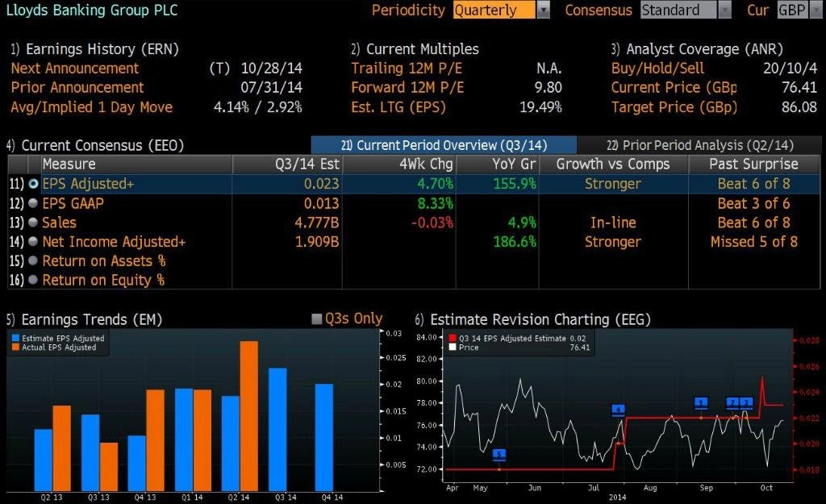Screen dimensions: 826x504
Task: Select the EPS GAAP radio button
Action: (x=33, y=203)
